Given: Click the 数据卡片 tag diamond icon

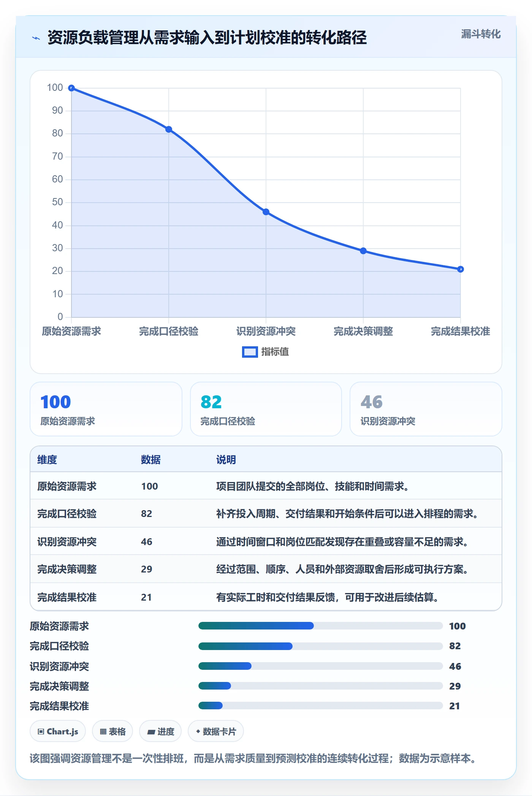Looking at the screenshot, I should click(x=198, y=731).
